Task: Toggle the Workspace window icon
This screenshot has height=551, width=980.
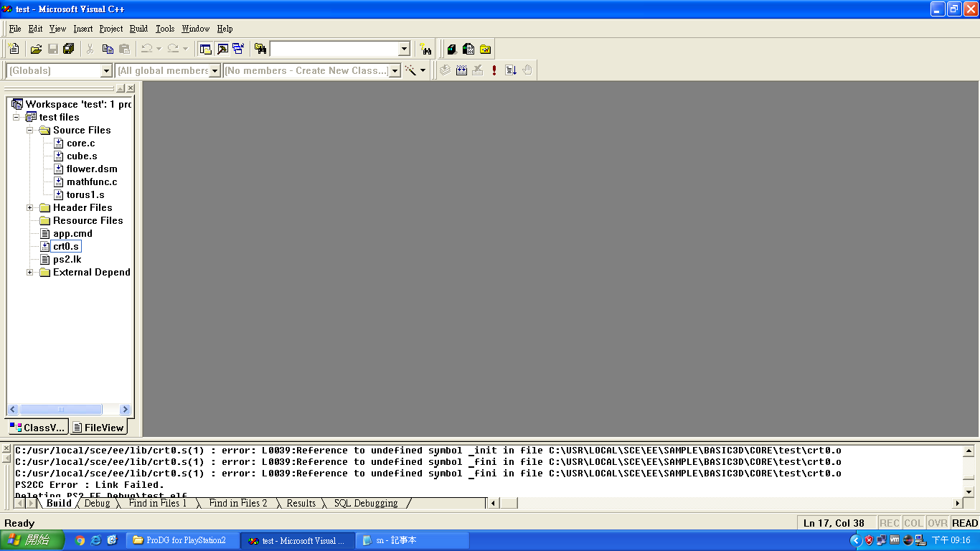Action: point(206,49)
